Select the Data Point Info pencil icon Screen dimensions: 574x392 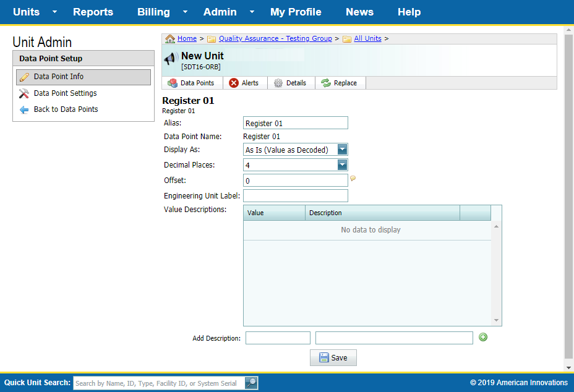point(25,77)
